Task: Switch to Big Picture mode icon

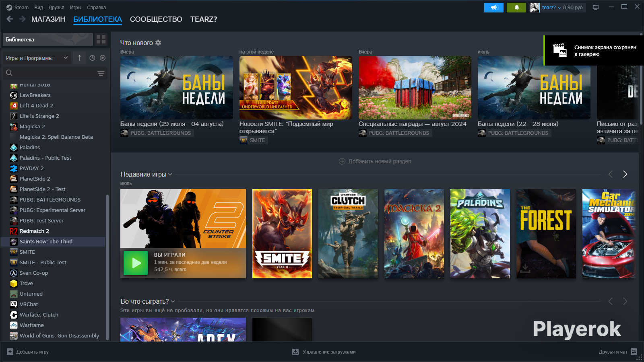Action: point(596,8)
